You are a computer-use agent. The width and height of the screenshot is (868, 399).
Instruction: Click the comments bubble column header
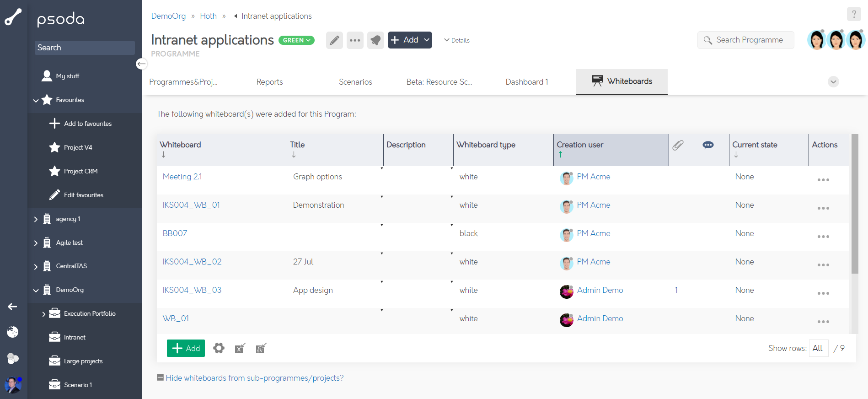(x=708, y=145)
